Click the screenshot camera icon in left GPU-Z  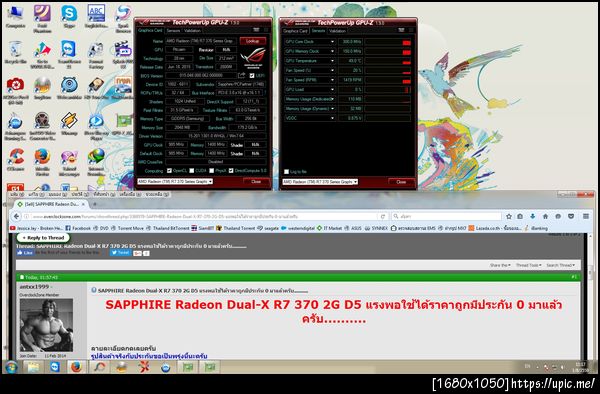[x=256, y=30]
